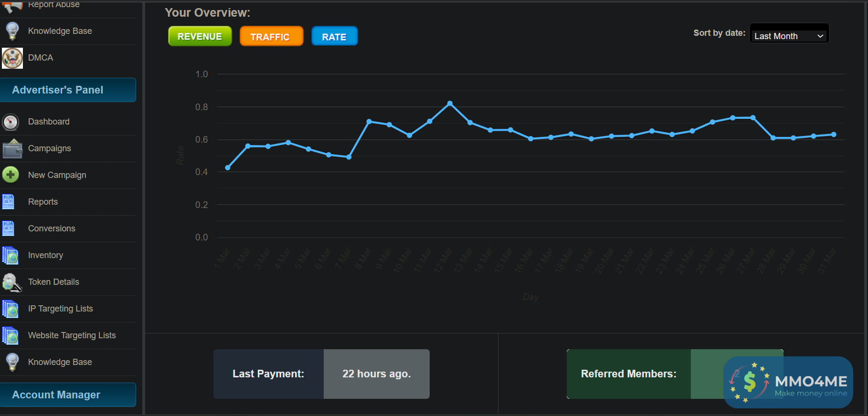Select the blue RATE chart button

pyautogui.click(x=334, y=36)
